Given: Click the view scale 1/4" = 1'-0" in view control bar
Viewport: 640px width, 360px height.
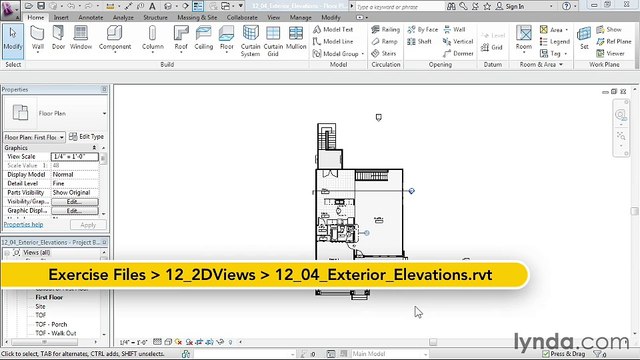Looking at the screenshot, I should pos(133,342).
